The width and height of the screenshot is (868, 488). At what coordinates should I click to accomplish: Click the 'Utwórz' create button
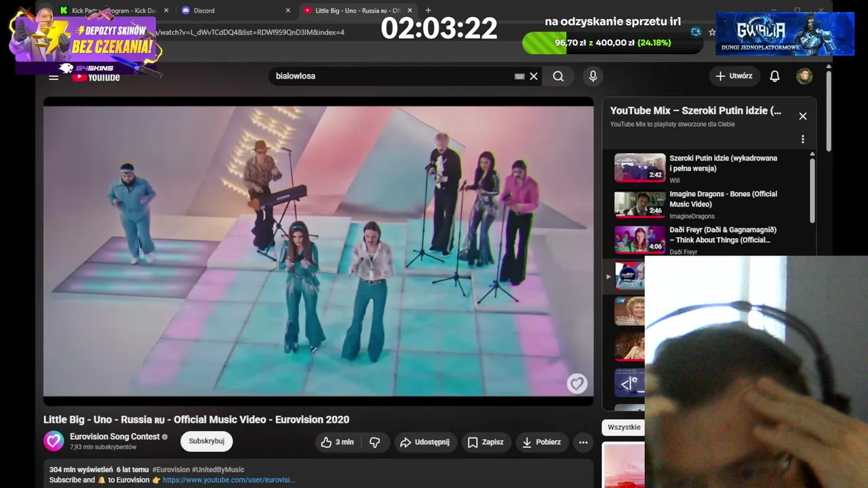pyautogui.click(x=734, y=77)
